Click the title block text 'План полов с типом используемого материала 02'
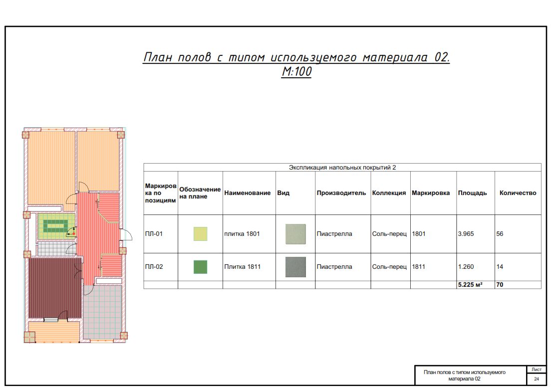Screen dimensions: 553x392 coord(465,376)
